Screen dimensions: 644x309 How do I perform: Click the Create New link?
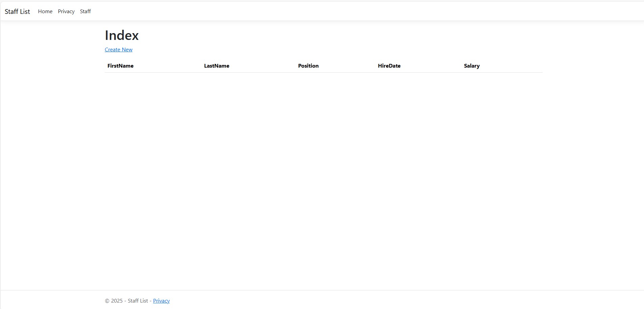119,50
